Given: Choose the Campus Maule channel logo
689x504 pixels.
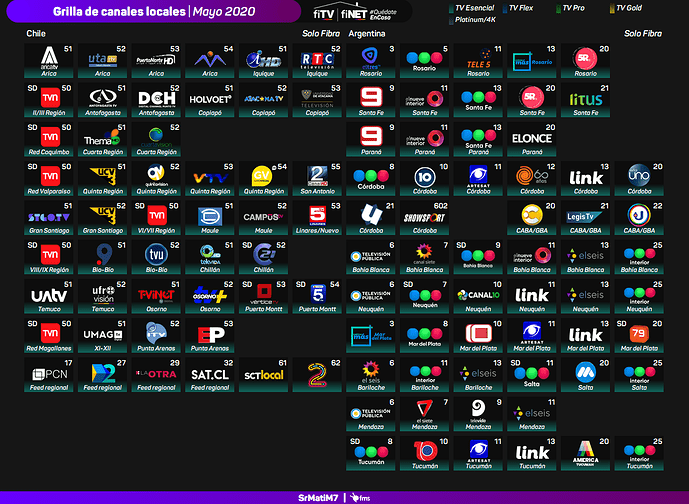Looking at the screenshot, I should [x=263, y=217].
